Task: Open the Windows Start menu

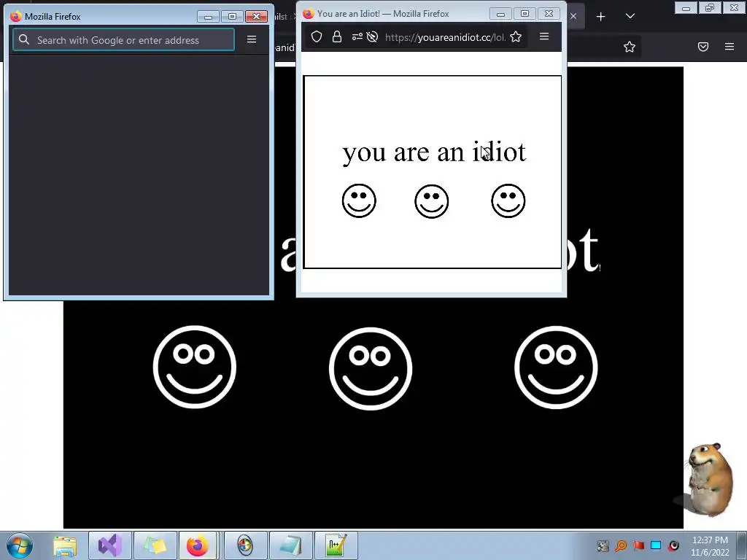Action: point(19,545)
